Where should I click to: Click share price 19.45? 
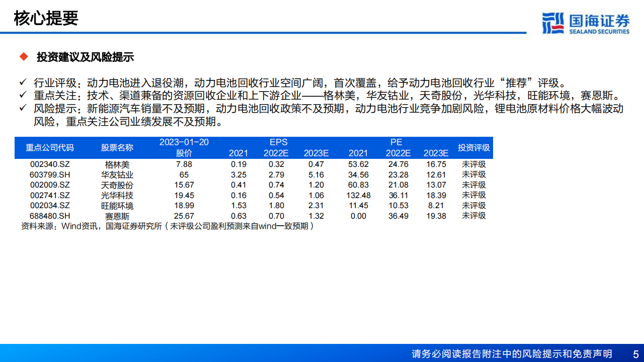184,195
